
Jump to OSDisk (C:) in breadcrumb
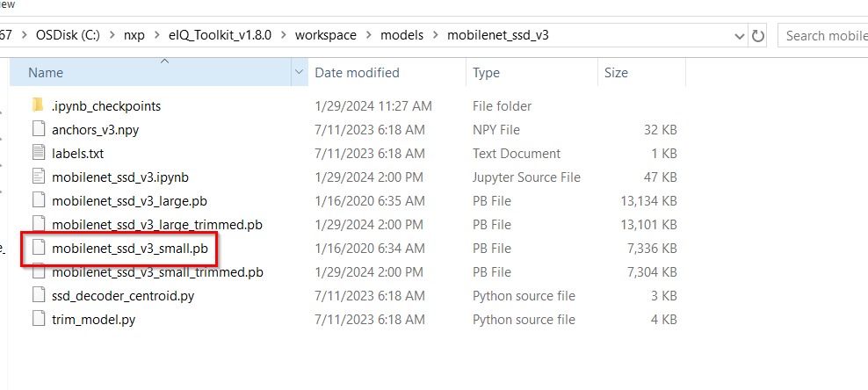point(65,35)
